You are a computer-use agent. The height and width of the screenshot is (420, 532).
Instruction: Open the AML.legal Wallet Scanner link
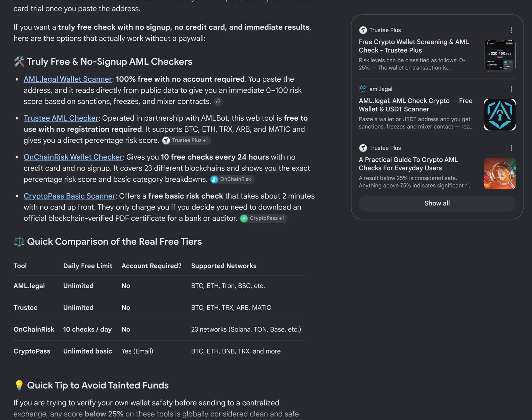(x=68, y=79)
